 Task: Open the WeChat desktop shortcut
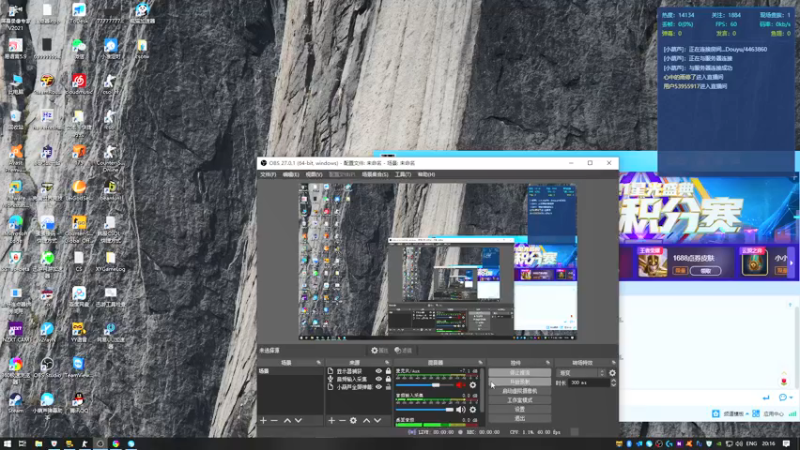79,49
